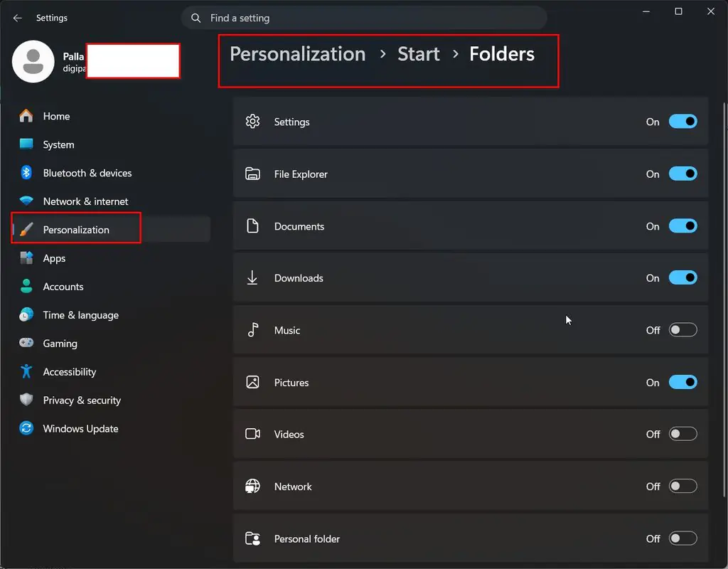
Task: Click the Personal folder label
Action: coord(307,539)
